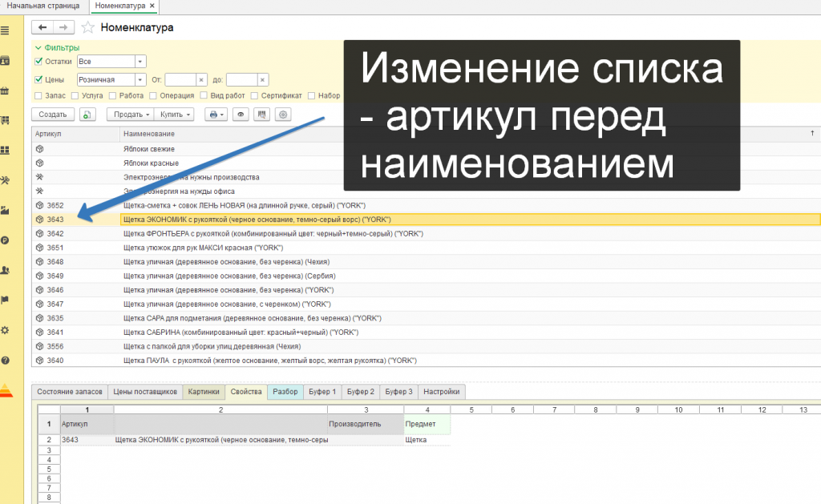
Task: Enable the Услуга filter checkbox
Action: pyautogui.click(x=75, y=96)
